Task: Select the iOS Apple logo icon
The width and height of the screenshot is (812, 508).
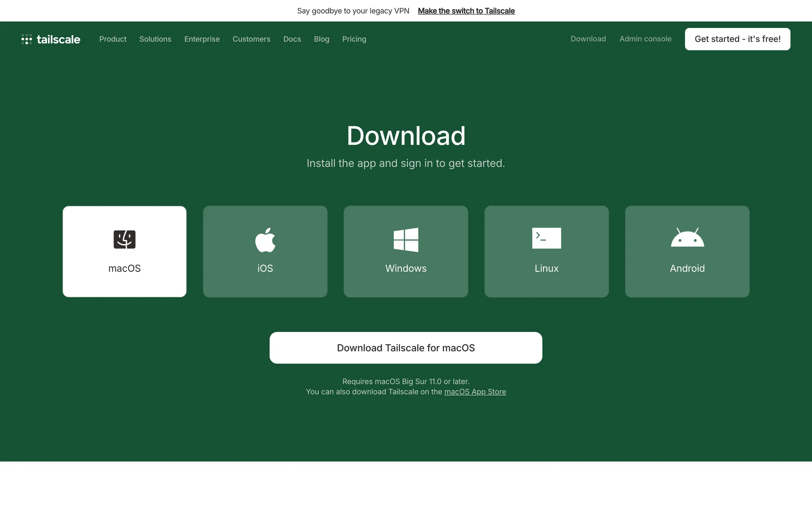Action: point(265,240)
